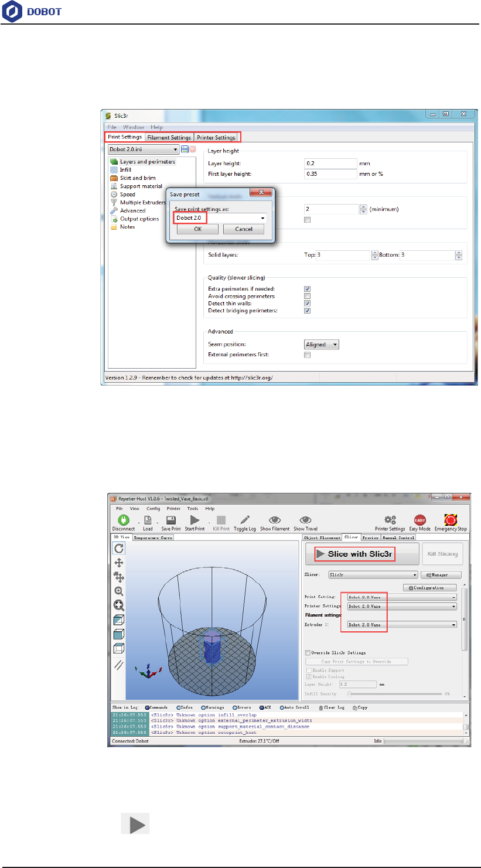481x868 pixels.
Task: Switch to the Temperature Curve tab
Action: [x=153, y=537]
